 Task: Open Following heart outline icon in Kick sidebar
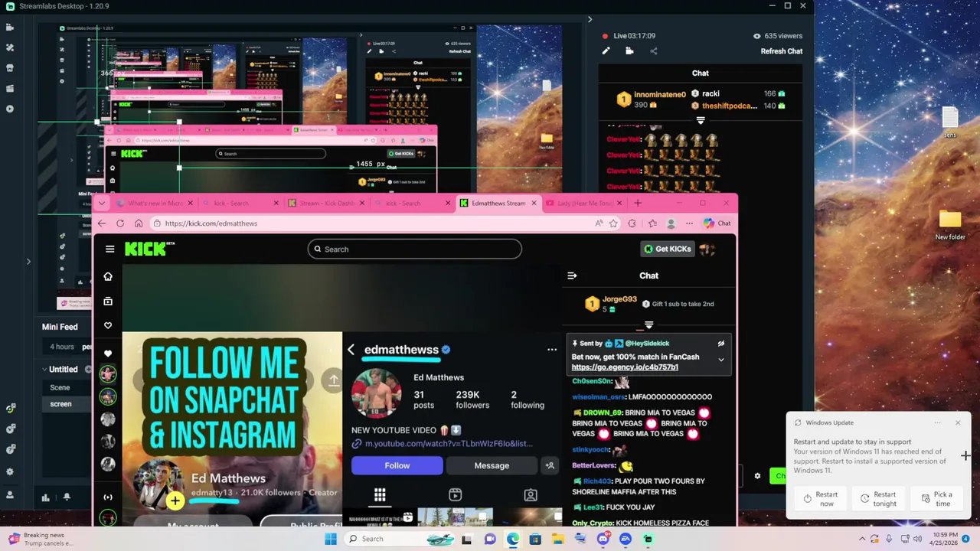108,326
